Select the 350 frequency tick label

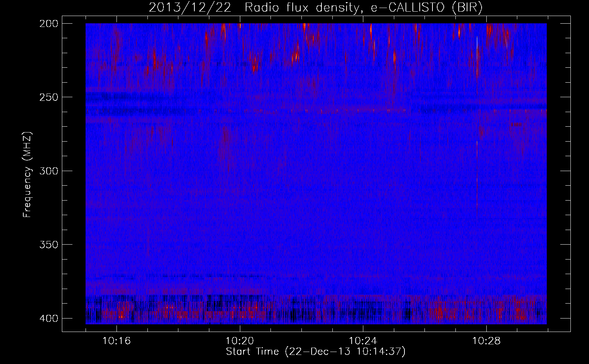click(x=49, y=245)
